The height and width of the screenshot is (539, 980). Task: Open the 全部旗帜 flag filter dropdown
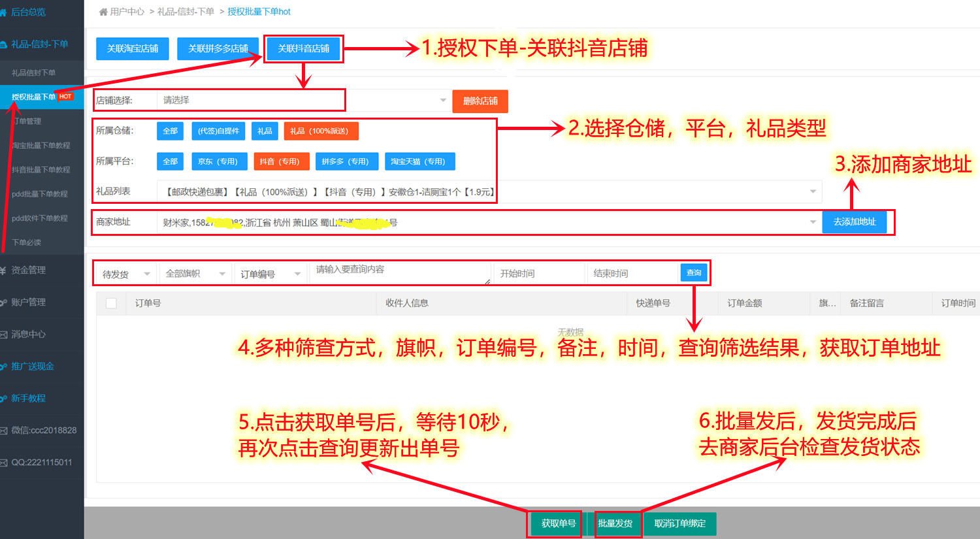click(196, 273)
